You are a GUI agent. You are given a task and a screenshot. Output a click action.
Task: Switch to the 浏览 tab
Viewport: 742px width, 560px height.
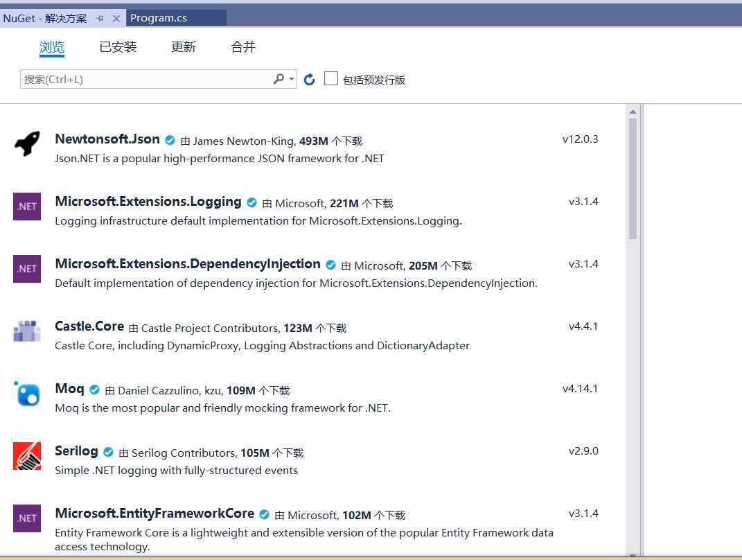pyautogui.click(x=51, y=47)
